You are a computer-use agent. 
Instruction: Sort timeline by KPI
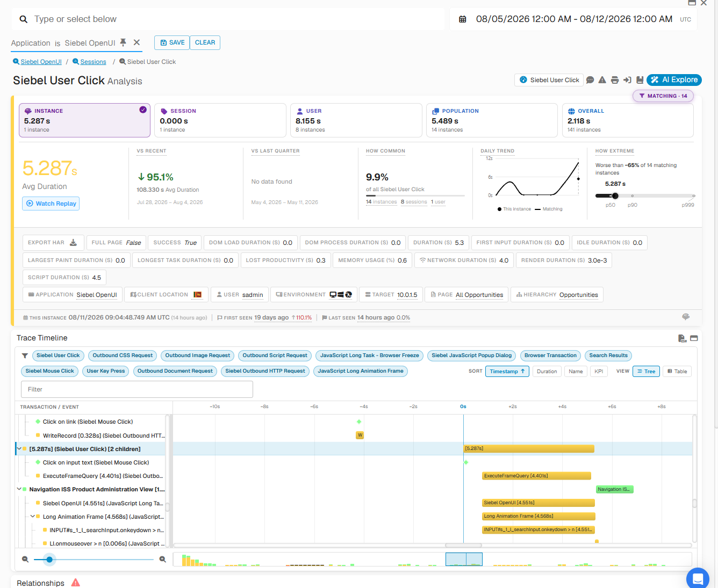(599, 372)
